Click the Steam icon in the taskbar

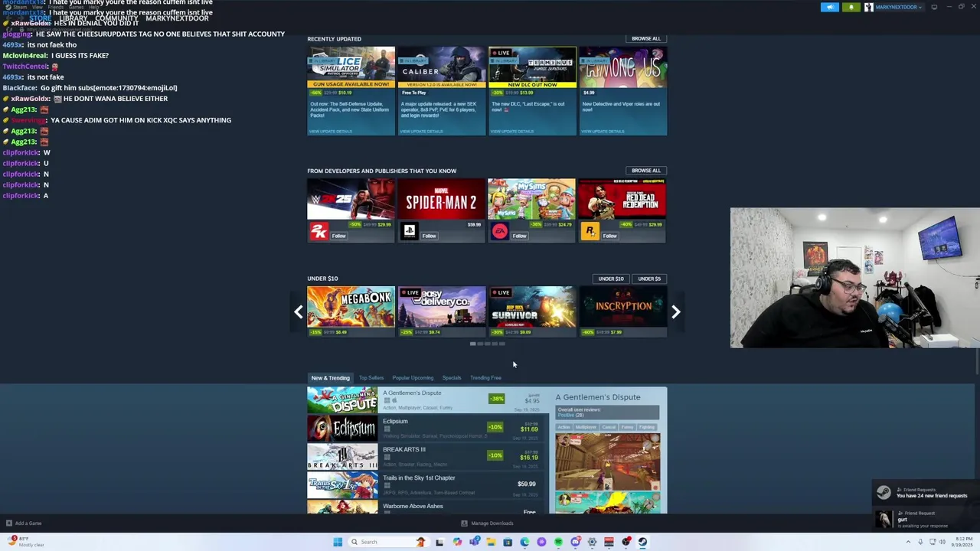point(642,542)
